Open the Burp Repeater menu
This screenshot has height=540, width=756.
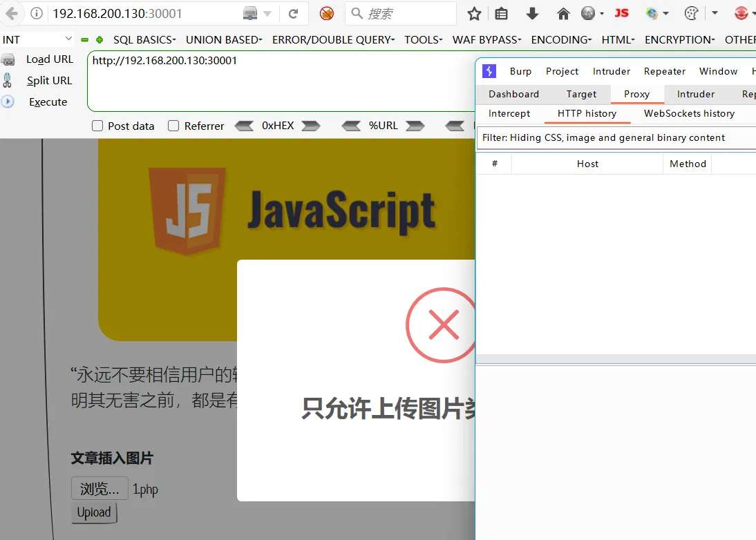coord(664,71)
